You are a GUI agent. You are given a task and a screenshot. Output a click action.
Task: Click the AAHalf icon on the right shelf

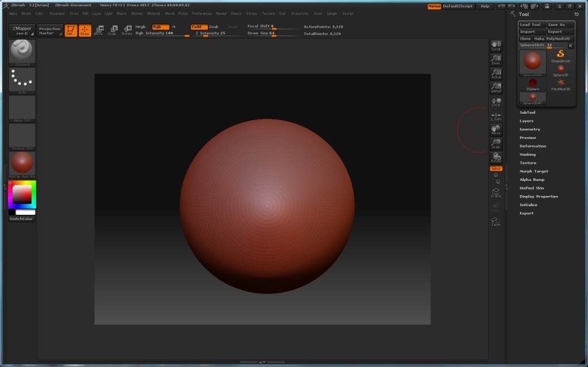tap(495, 86)
